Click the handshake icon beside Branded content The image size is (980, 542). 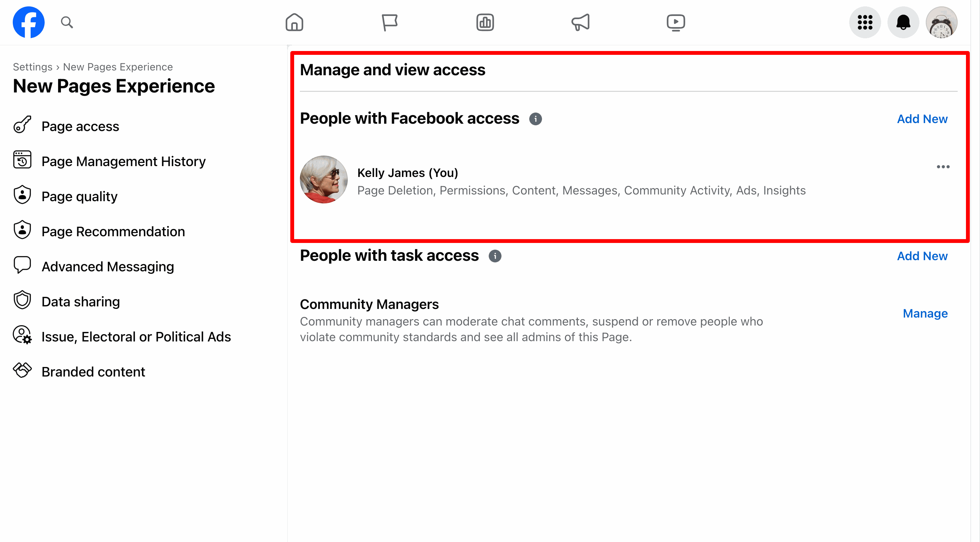22,370
